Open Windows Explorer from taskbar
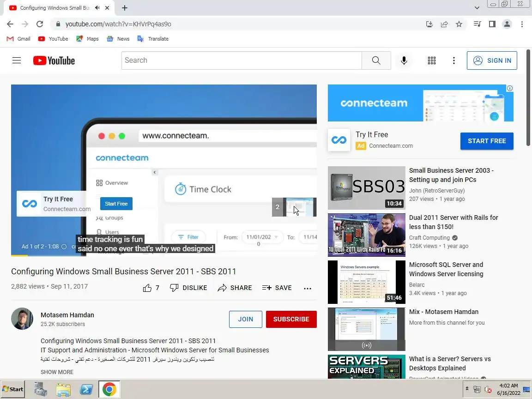Screen dimensions: 532x399 [63, 389]
